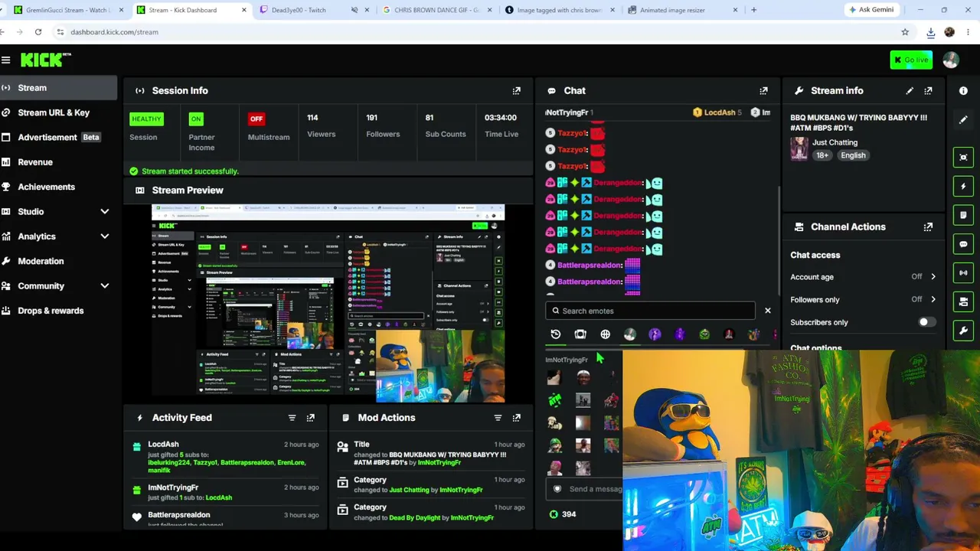This screenshot has height=551, width=980.
Task: Click the green Go live button
Action: click(911, 60)
